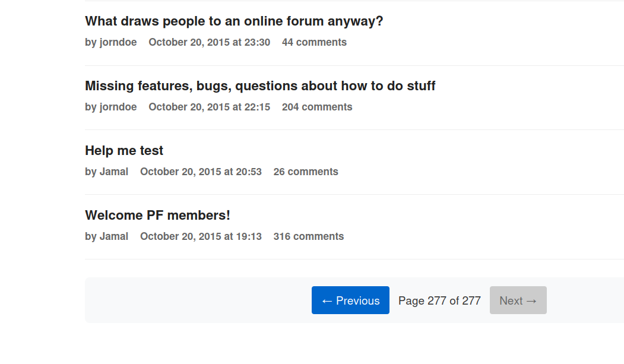This screenshot has width=624, height=364.
Task: Click the 'Page 277 of 277' indicator
Action: pos(439,300)
